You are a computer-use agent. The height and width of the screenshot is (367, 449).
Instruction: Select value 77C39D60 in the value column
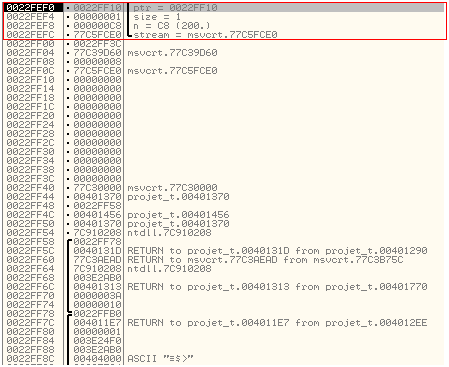pos(97,53)
